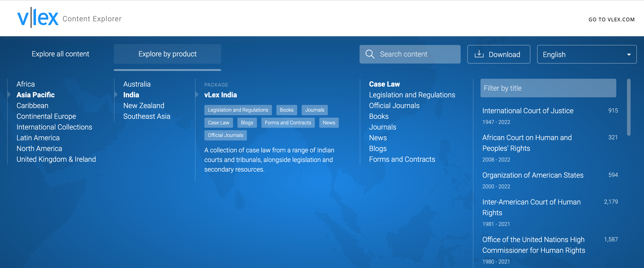Click the 2,179 count
The height and width of the screenshot is (268, 644).
[610, 202]
